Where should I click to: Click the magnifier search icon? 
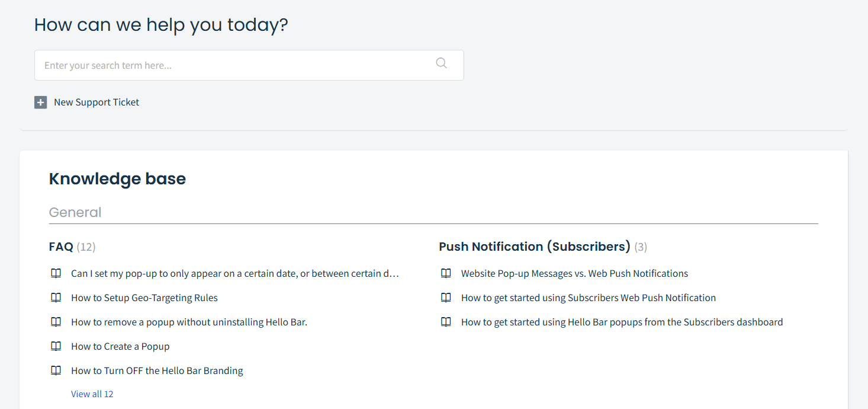pyautogui.click(x=441, y=63)
